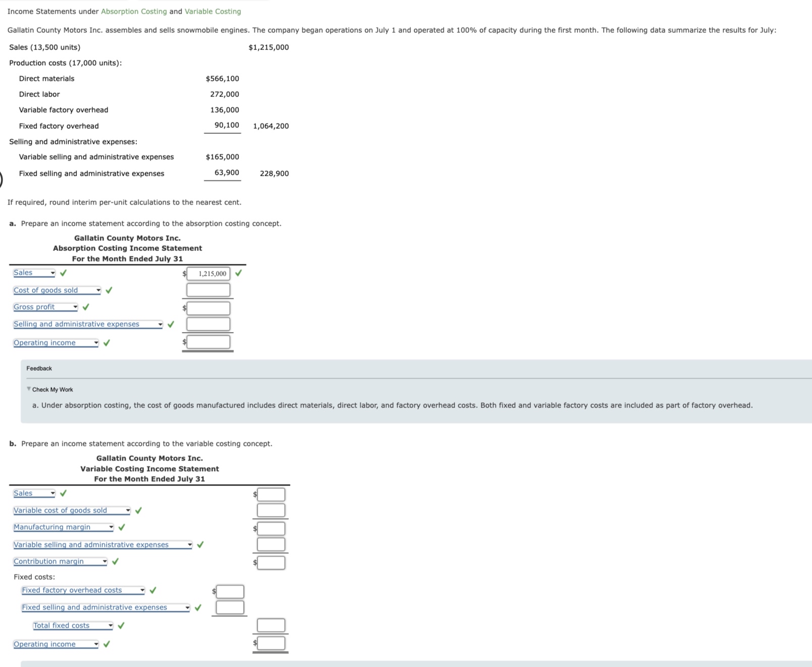
Task: Click green checkmark beside Variable cost of goods sold
Action: click(x=138, y=510)
